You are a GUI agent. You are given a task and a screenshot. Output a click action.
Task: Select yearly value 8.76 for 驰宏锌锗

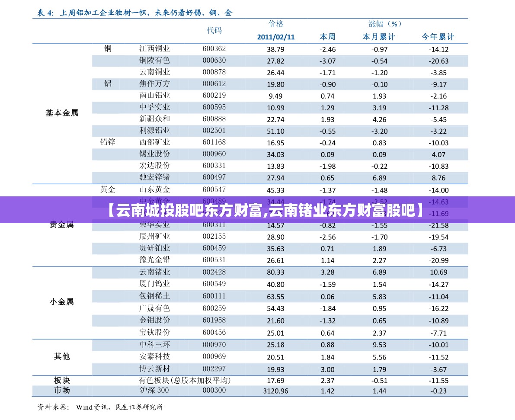[x=438, y=178]
